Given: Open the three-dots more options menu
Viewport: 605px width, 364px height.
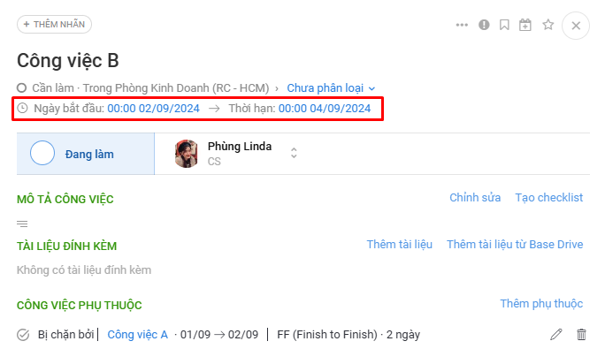Looking at the screenshot, I should 462,25.
